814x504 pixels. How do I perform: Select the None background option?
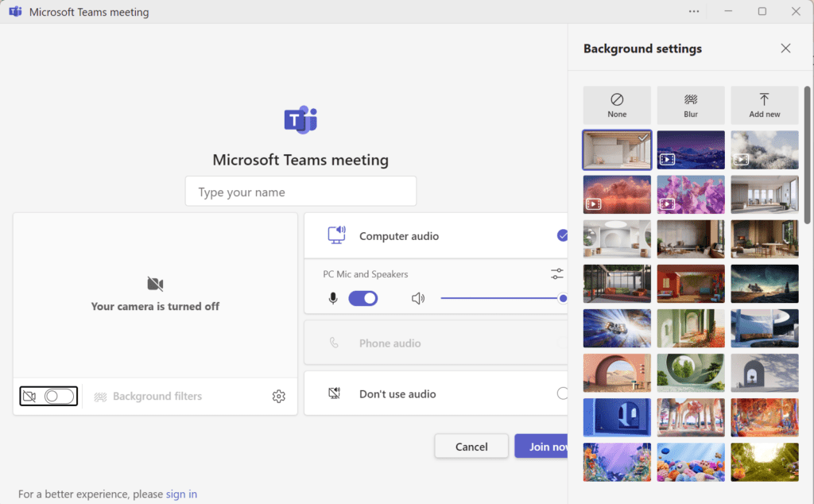click(x=617, y=105)
